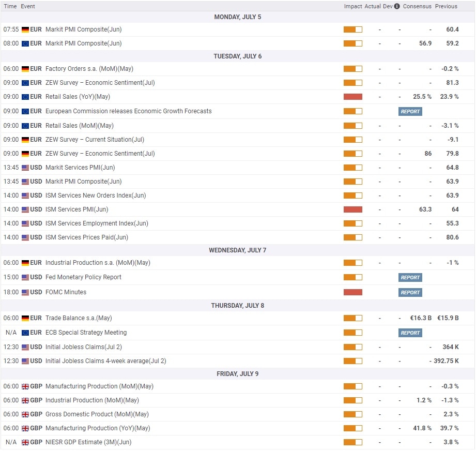Collapse the FRIDAY, JULY 9 section
This screenshot has height=451, width=476.
pos(238,373)
